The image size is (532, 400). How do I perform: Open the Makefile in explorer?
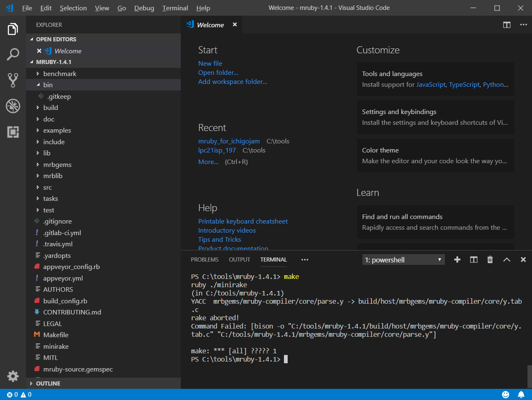103,335
